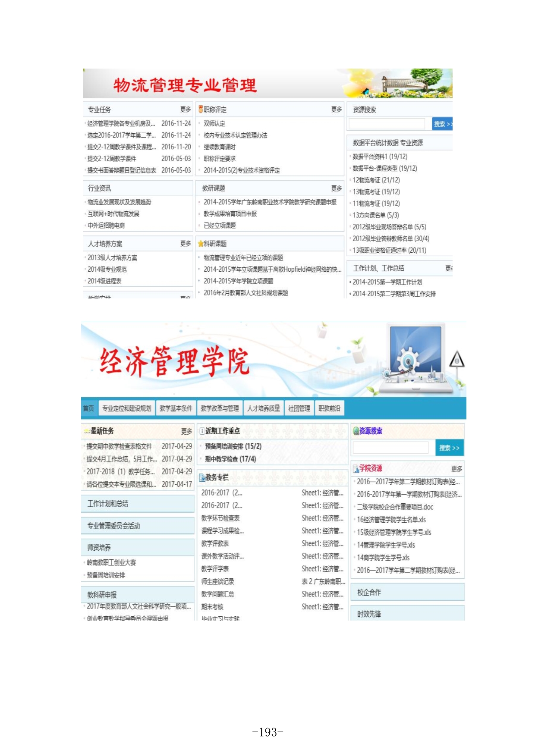The height and width of the screenshot is (756, 535).
Task: Go to the 教学改革与管理 tab
Action: coord(220,408)
